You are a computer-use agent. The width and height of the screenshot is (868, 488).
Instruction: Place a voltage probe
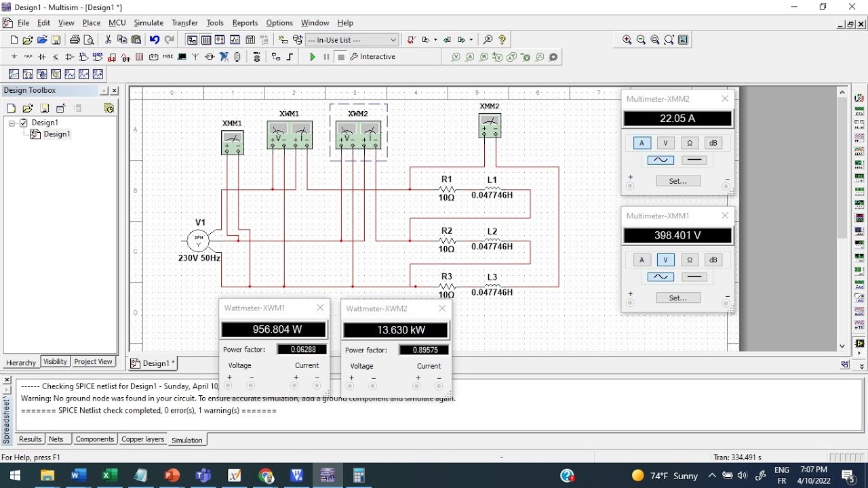456,58
